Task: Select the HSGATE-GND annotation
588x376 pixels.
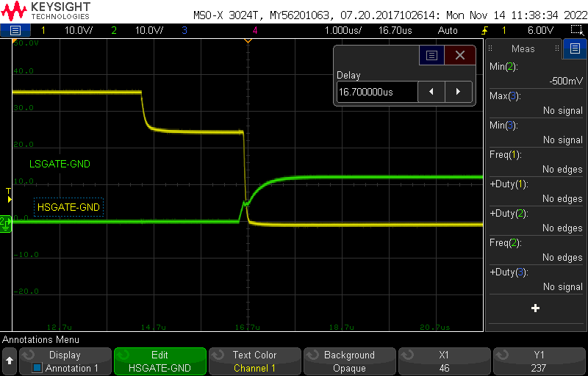Action: (68, 207)
